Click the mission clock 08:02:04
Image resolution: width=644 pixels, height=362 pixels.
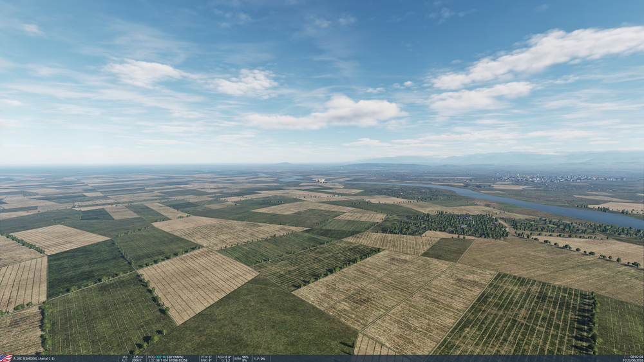click(x=637, y=357)
